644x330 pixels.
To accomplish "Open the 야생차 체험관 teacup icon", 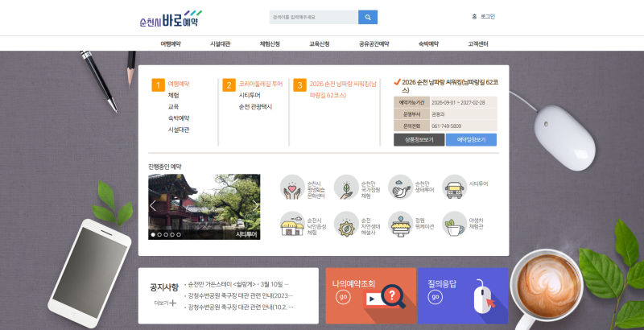I will [454, 224].
